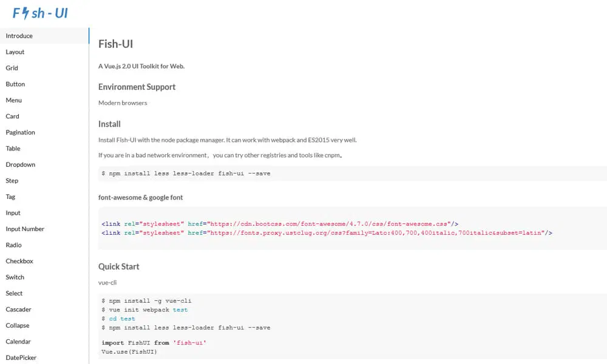The width and height of the screenshot is (607, 364).
Task: Click the 'A Vue.js 2.0 UI Toolkit for Web.' tagline
Action: pos(141,66)
